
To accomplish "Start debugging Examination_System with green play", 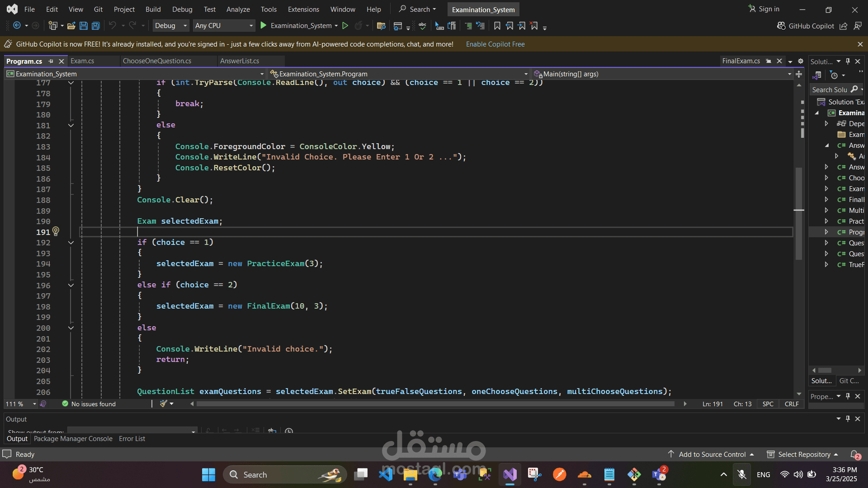I will pyautogui.click(x=264, y=26).
